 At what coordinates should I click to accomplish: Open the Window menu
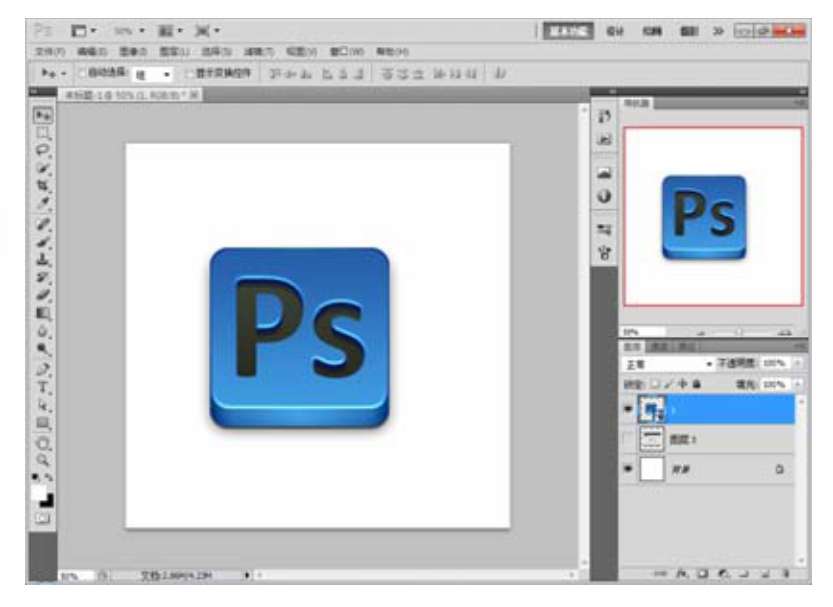click(347, 52)
